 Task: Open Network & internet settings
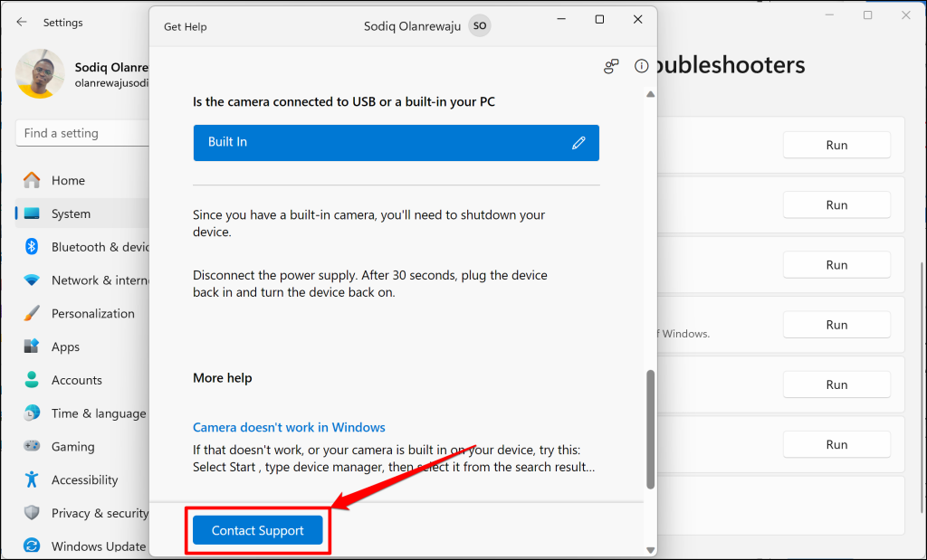pos(82,280)
